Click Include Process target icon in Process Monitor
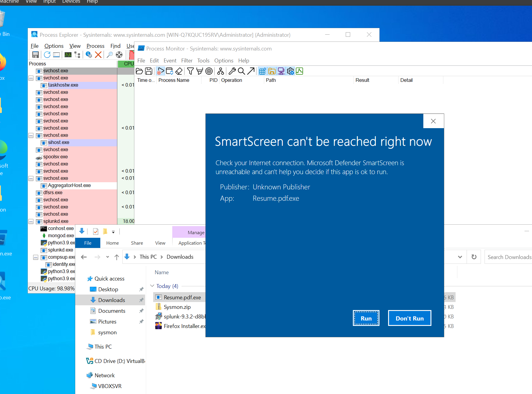The height and width of the screenshot is (394, 532). click(x=209, y=71)
